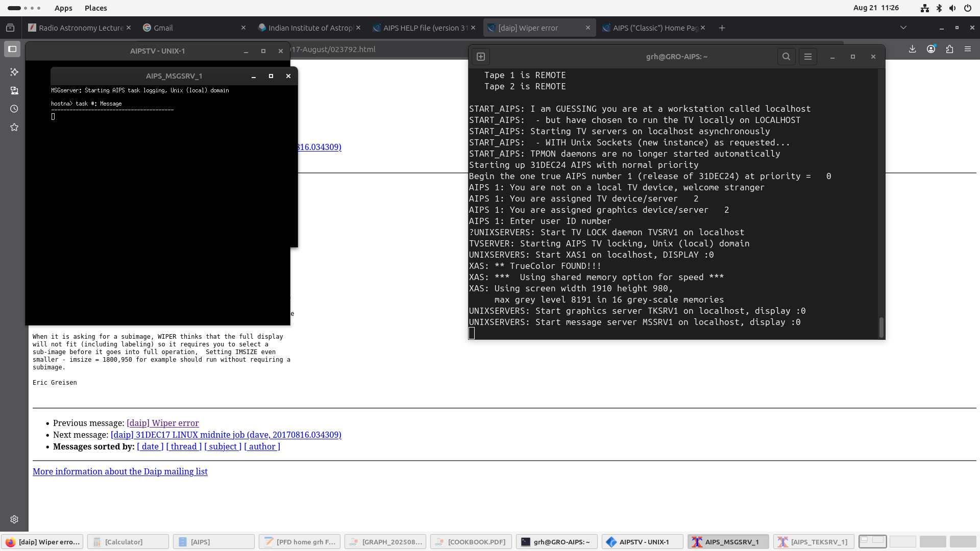Open sidebar bookmarks star icon
The width and height of the screenshot is (980, 551).
[x=14, y=127]
